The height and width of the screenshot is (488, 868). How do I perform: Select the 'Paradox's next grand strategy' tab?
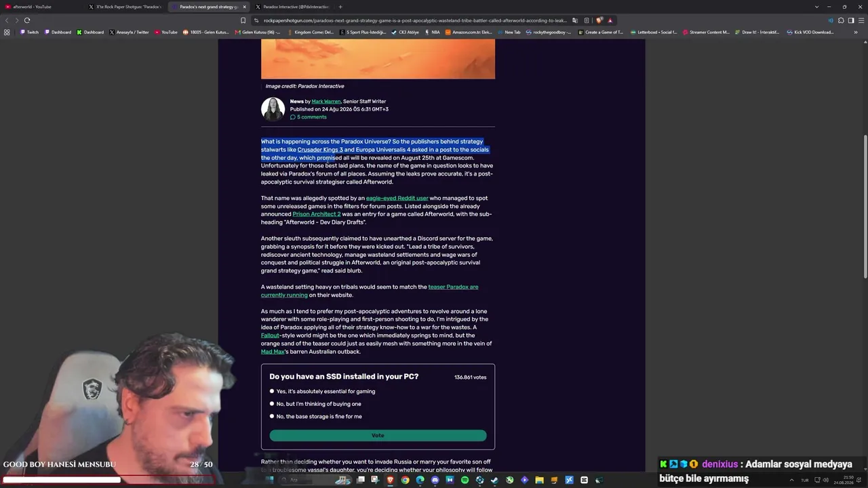209,7
